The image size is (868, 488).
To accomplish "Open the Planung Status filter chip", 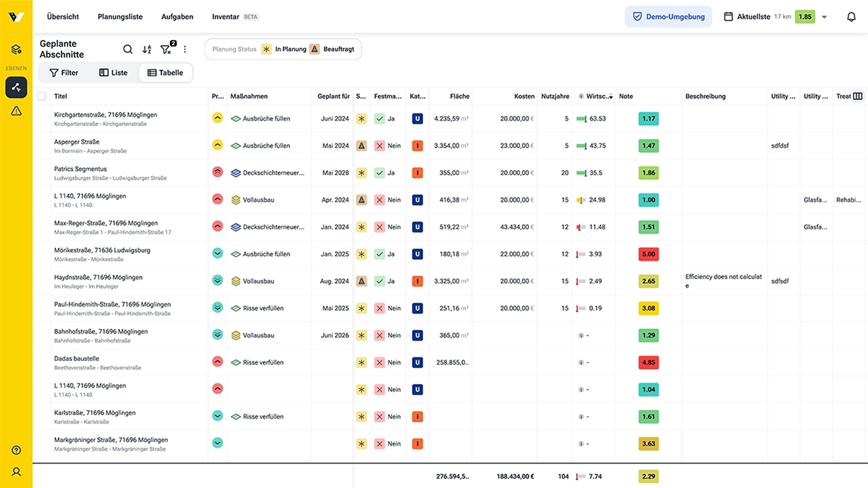I will (x=283, y=49).
